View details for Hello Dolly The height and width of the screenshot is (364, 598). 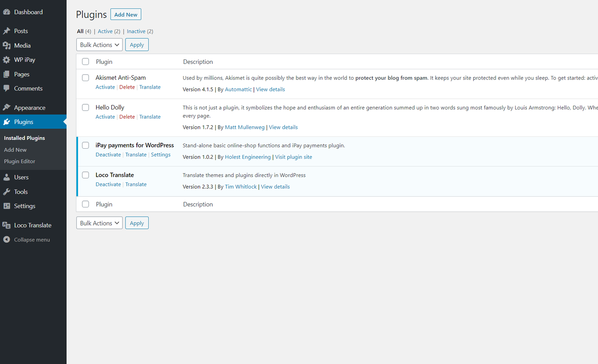pyautogui.click(x=283, y=127)
